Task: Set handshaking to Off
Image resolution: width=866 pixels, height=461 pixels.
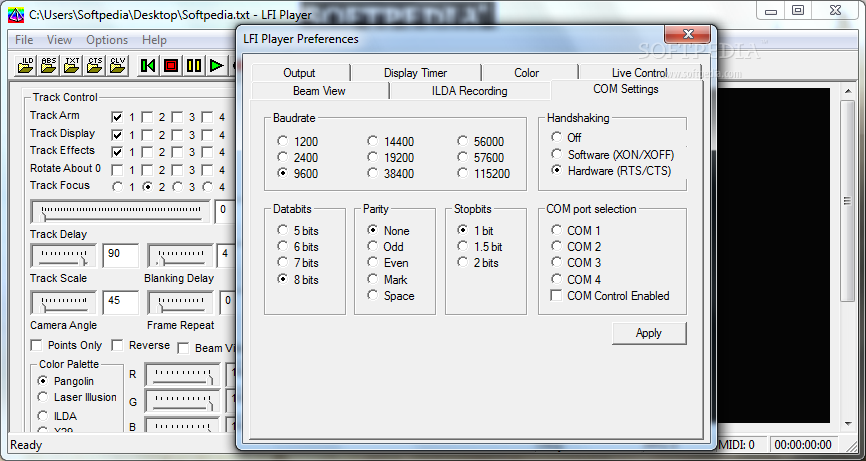Action: [566, 137]
